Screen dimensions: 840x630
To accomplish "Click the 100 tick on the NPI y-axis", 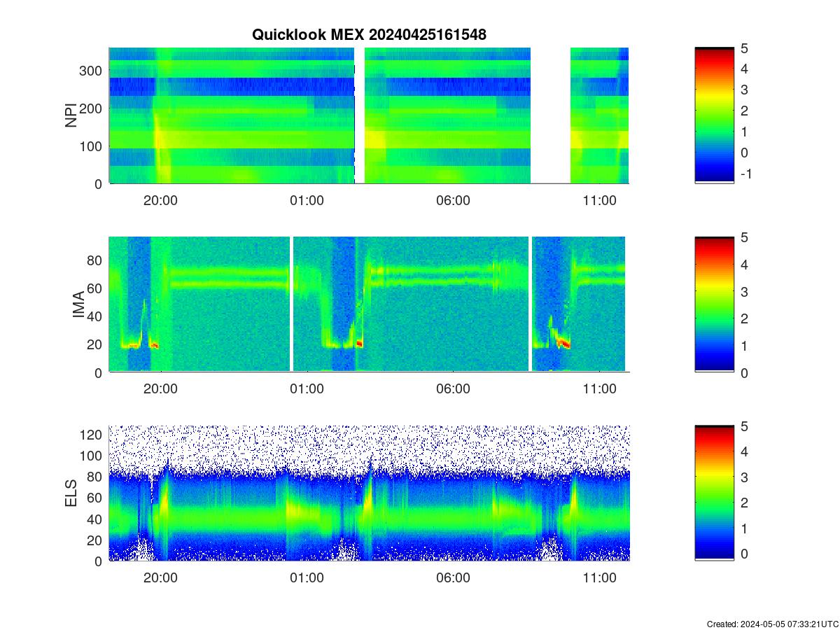I will tap(92, 146).
